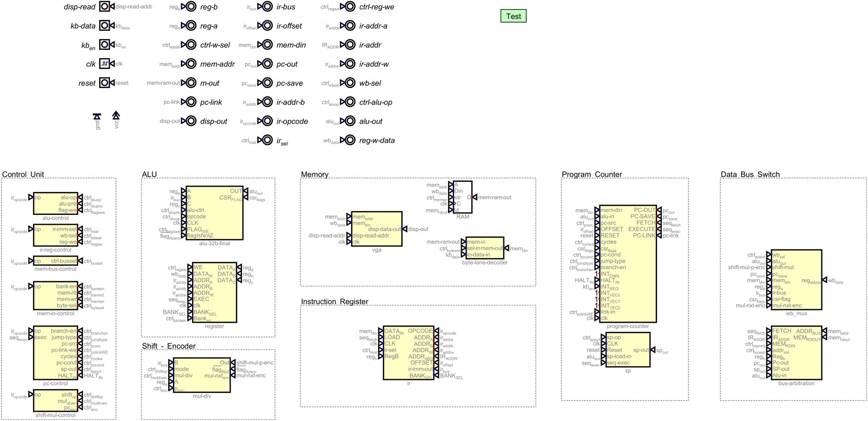Select the m-out output probe
Screen dimensions: 868x421
[x=191, y=83]
